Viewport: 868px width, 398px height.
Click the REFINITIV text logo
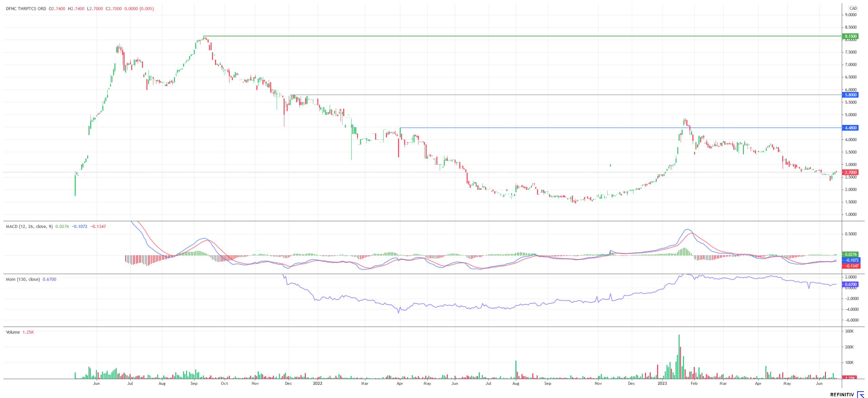842,395
